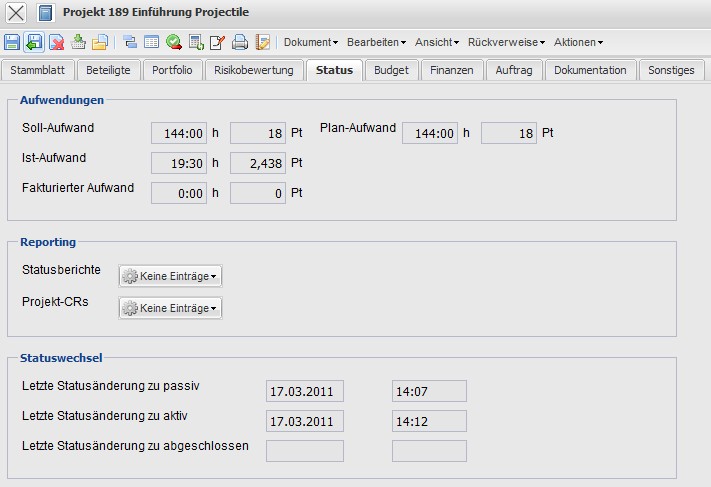The width and height of the screenshot is (711, 487).
Task: Close the project with the X button
Action: 17,13
